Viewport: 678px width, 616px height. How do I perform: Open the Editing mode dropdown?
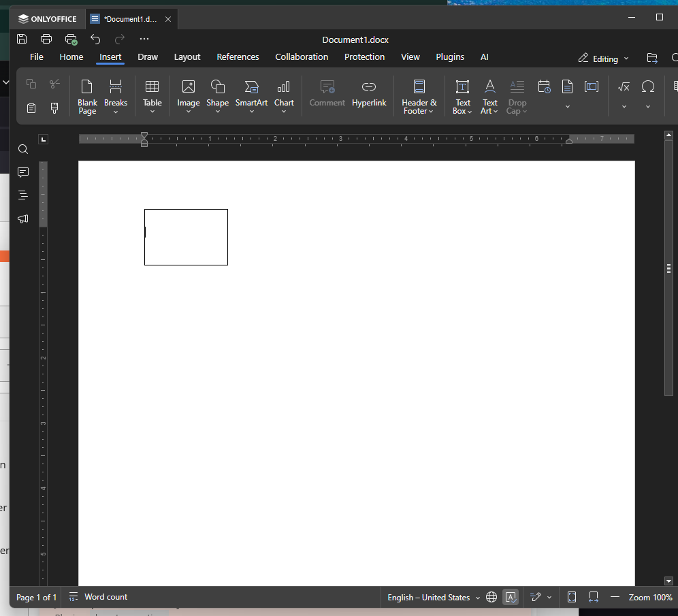(x=604, y=59)
